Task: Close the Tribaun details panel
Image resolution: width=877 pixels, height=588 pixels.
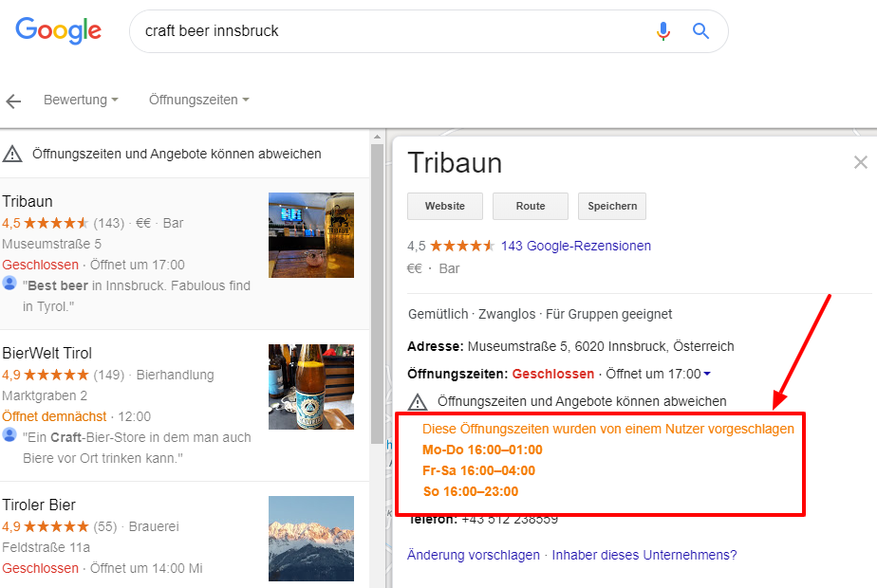Action: point(860,162)
